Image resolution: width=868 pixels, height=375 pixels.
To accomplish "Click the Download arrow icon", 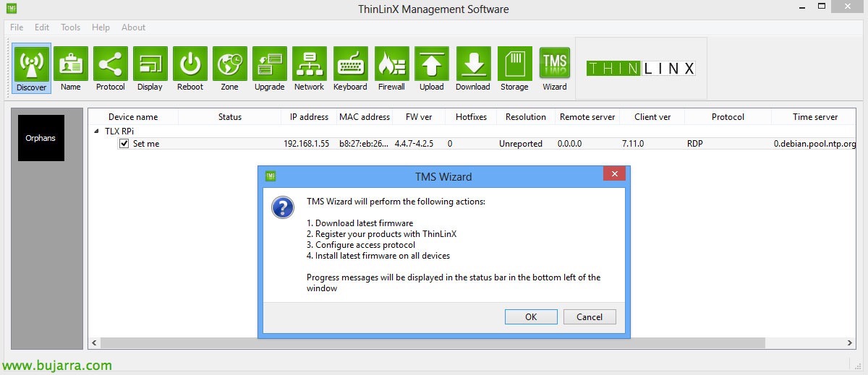I will (473, 69).
